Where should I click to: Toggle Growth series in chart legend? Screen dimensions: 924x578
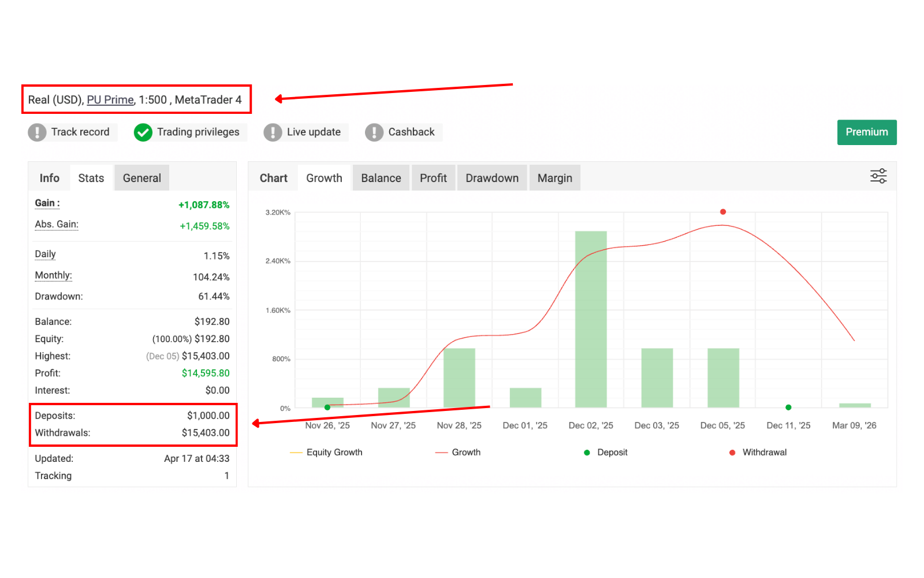tap(458, 452)
